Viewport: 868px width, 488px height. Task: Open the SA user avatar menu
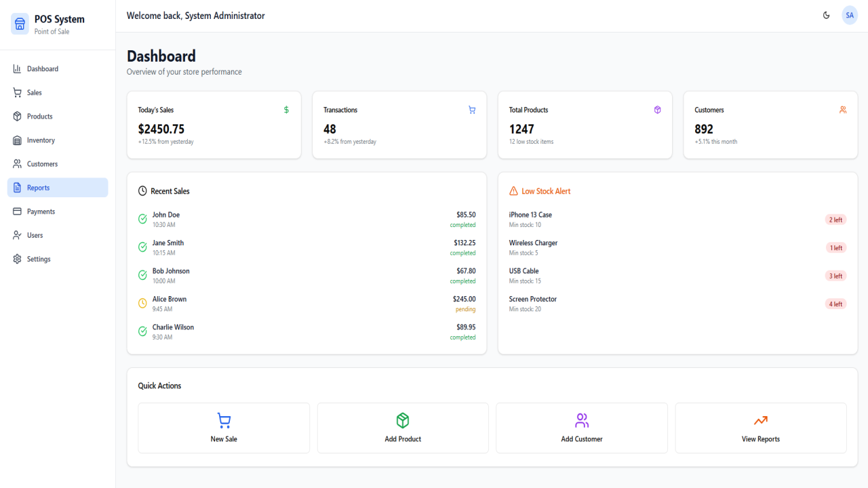850,15
